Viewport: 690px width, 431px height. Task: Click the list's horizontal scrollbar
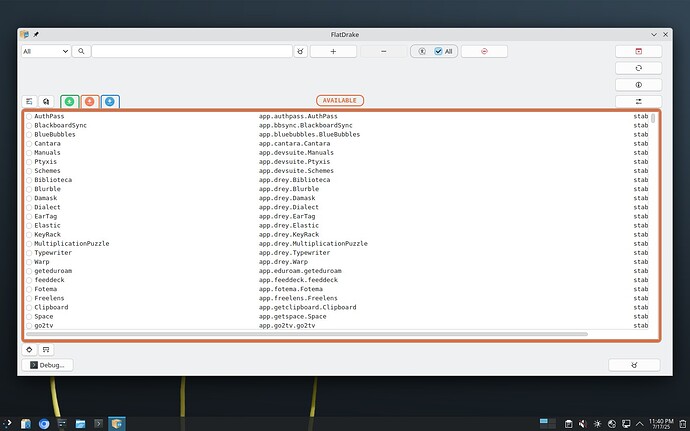[x=307, y=334]
